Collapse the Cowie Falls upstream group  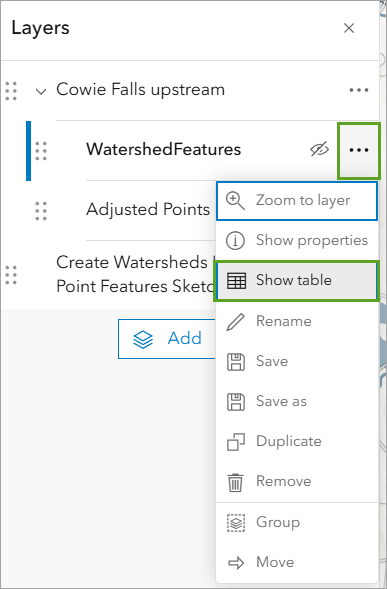[41, 91]
